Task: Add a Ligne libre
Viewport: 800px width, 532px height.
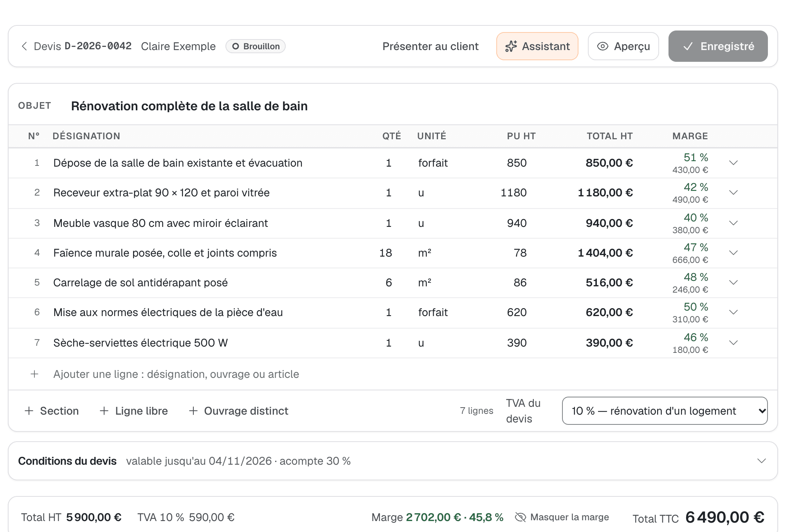Action: click(133, 411)
